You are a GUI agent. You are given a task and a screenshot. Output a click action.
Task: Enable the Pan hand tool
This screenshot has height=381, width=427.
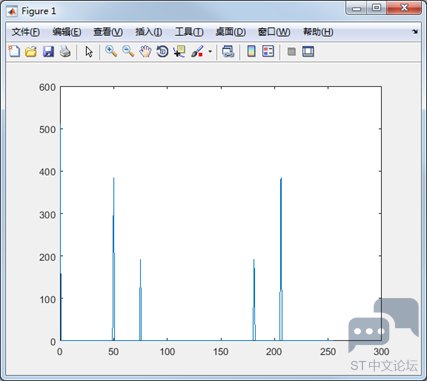(145, 52)
